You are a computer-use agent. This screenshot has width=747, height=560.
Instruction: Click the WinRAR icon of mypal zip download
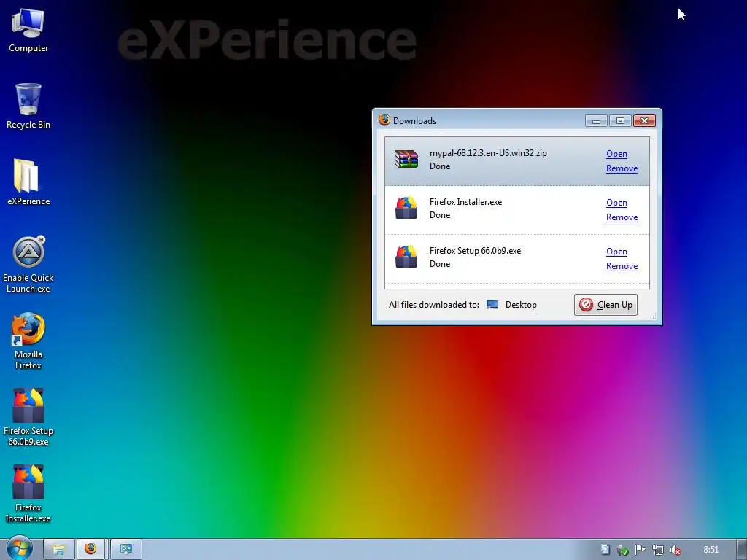coord(406,160)
